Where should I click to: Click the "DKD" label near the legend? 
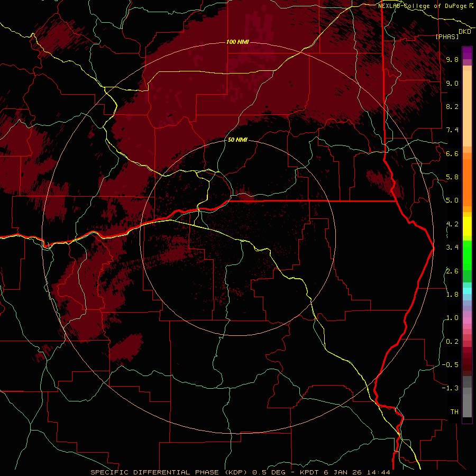click(x=465, y=32)
